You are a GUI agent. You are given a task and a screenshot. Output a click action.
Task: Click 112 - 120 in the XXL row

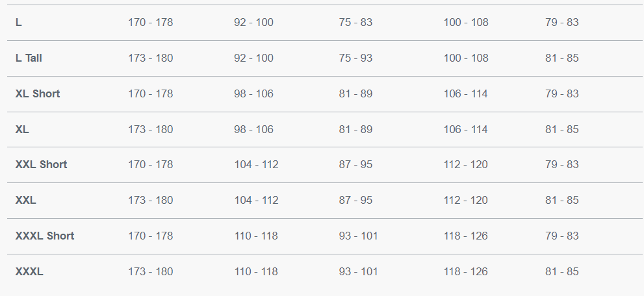click(x=465, y=200)
